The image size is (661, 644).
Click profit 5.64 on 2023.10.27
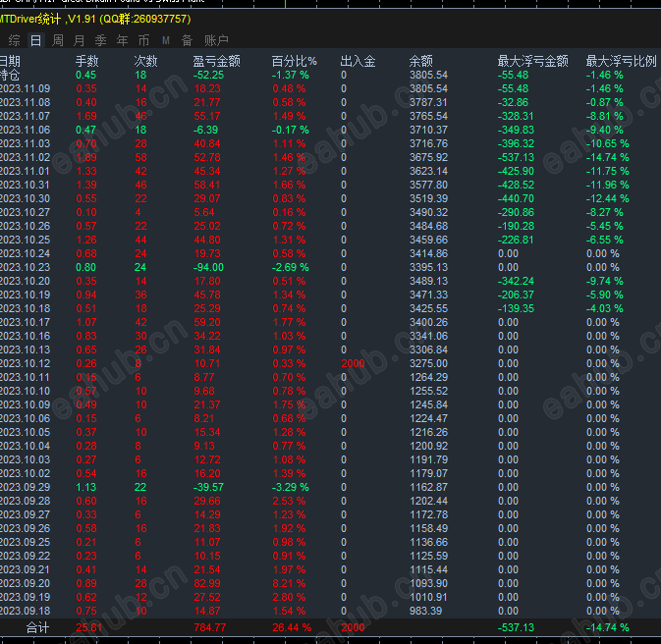coord(204,212)
